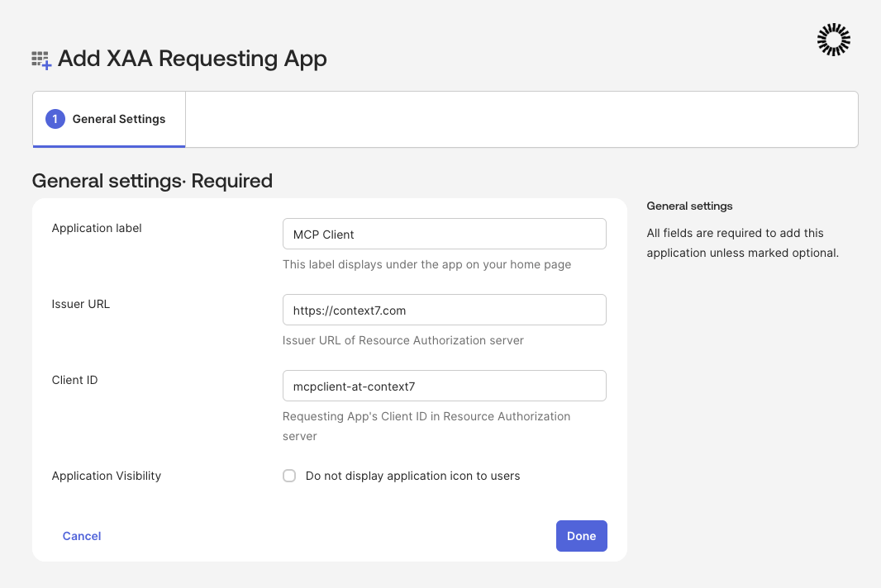Click the sidebar General settings heading
The image size is (881, 588).
click(x=689, y=206)
